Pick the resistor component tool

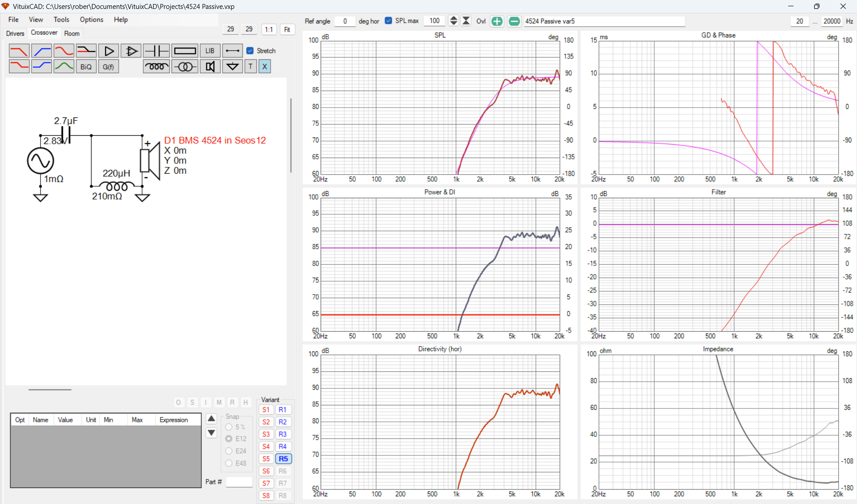click(x=184, y=51)
